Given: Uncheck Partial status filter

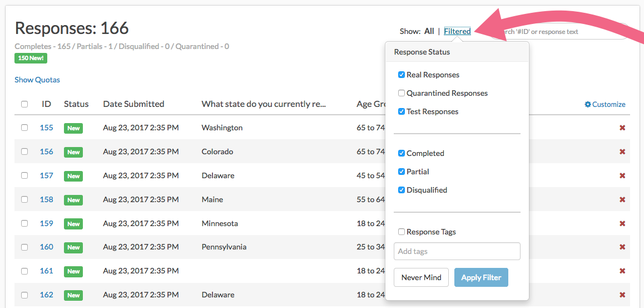Looking at the screenshot, I should tap(402, 172).
